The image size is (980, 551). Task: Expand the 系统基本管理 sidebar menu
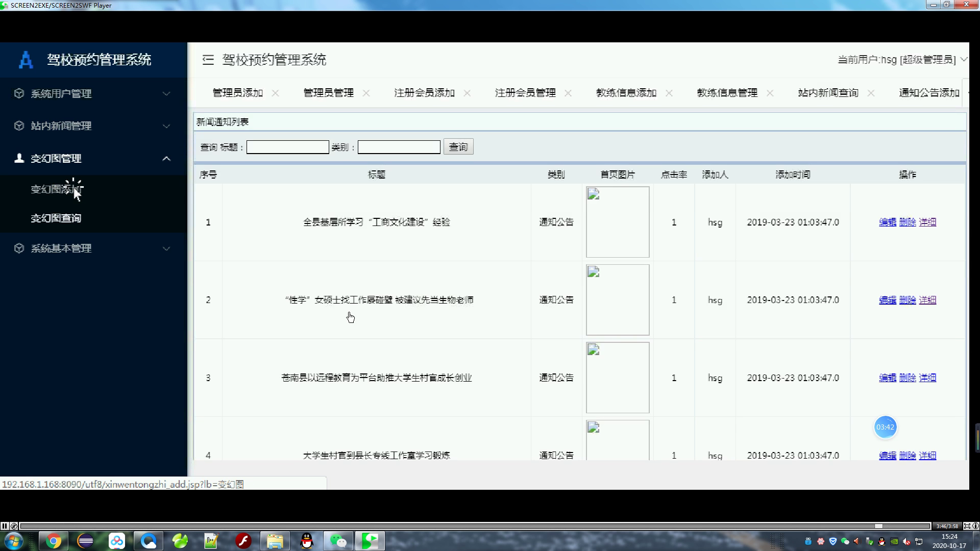point(93,248)
